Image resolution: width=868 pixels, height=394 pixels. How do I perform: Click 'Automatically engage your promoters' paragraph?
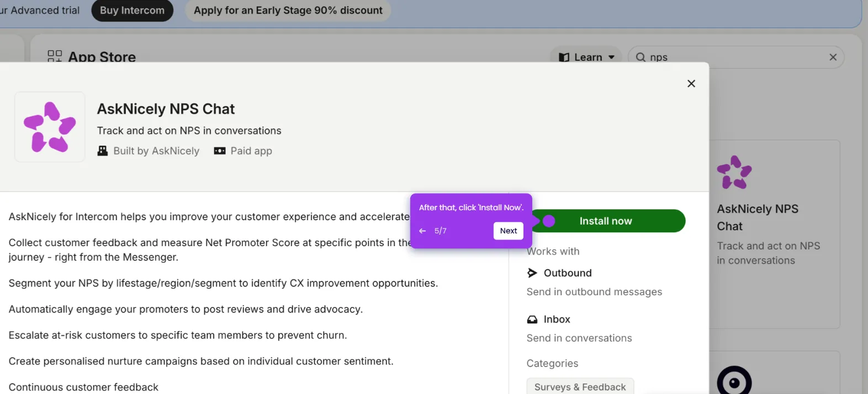tap(186, 309)
